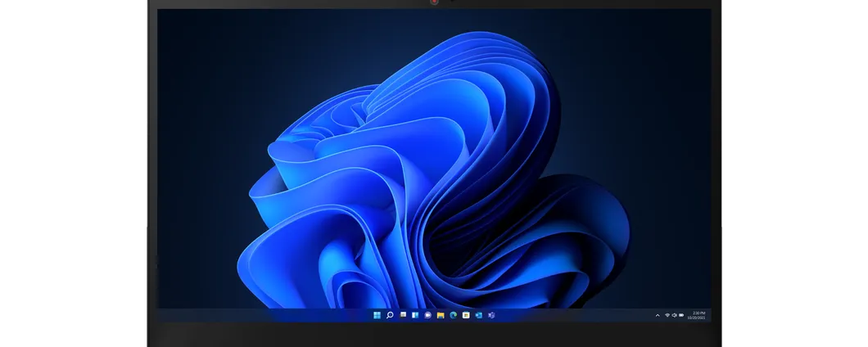Image resolution: width=868 pixels, height=347 pixels.
Task: Open Outlook mail from taskbar
Action: point(479,315)
